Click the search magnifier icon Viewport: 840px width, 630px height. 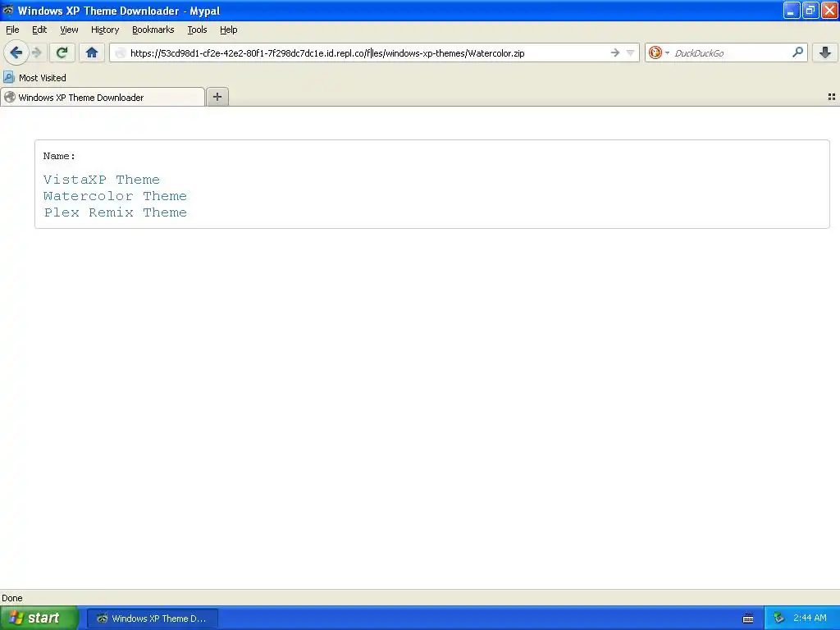[x=797, y=52]
